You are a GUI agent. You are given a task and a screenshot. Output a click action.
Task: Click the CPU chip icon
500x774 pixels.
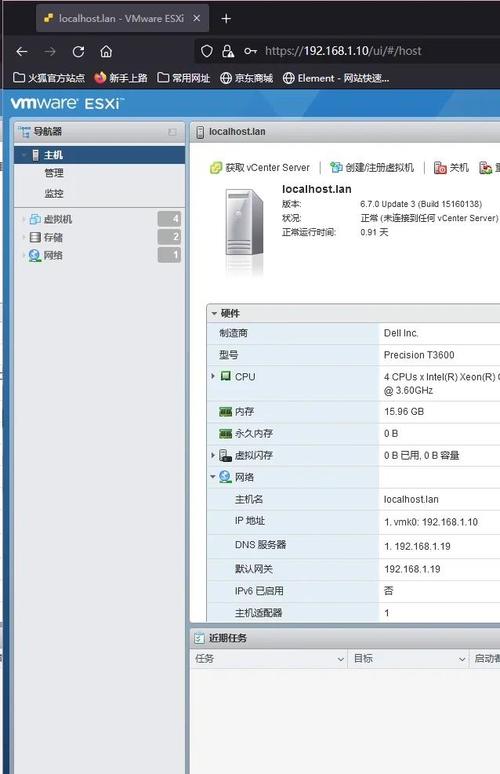click(226, 376)
